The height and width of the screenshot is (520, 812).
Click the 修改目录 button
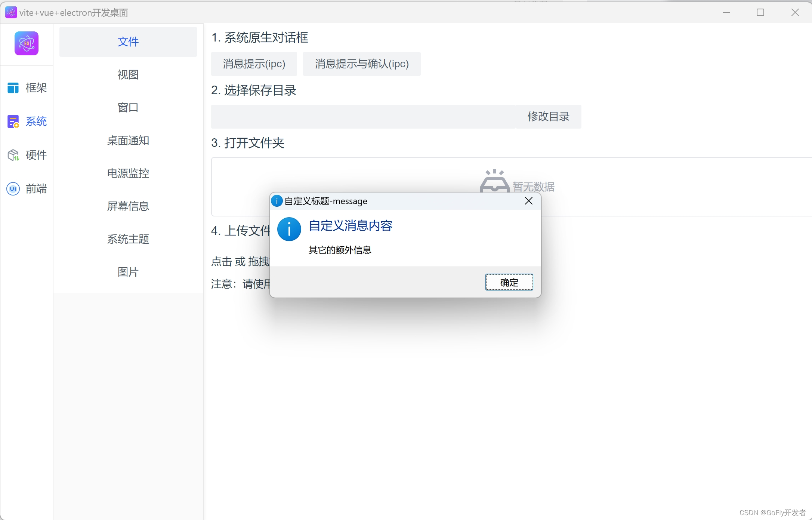click(x=548, y=117)
